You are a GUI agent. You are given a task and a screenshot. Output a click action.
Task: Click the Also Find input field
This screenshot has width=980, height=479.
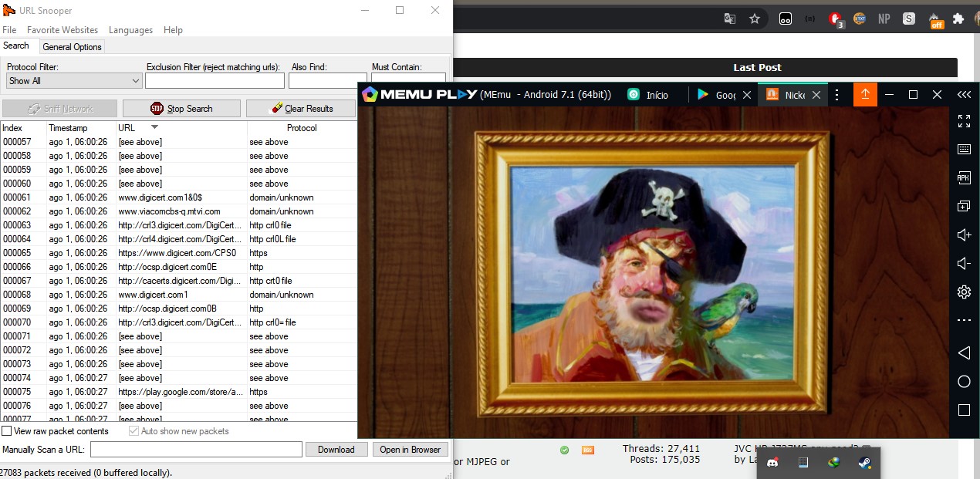coord(327,80)
